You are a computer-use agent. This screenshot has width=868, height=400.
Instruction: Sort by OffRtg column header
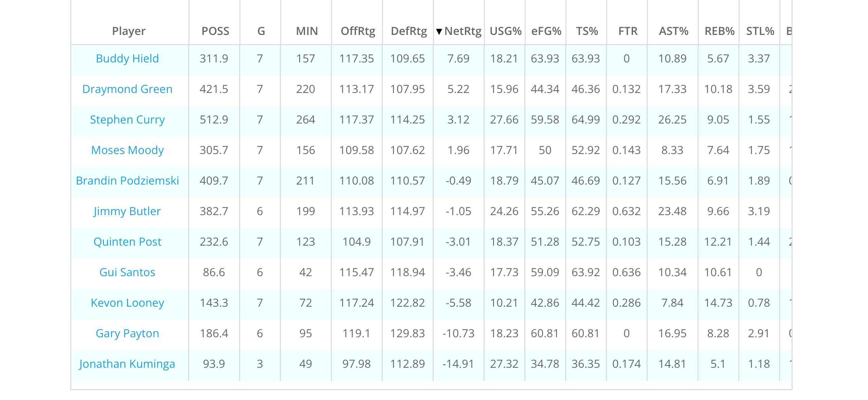pyautogui.click(x=358, y=31)
